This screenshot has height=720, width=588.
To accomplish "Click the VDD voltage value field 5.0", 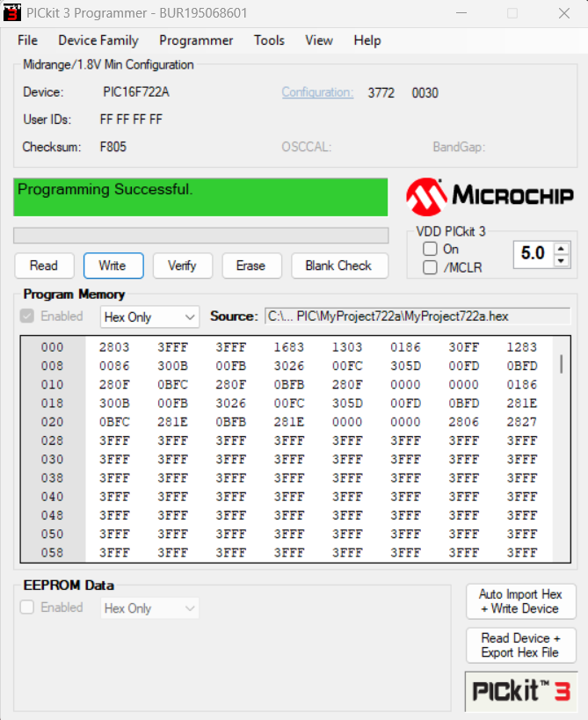I will [534, 253].
